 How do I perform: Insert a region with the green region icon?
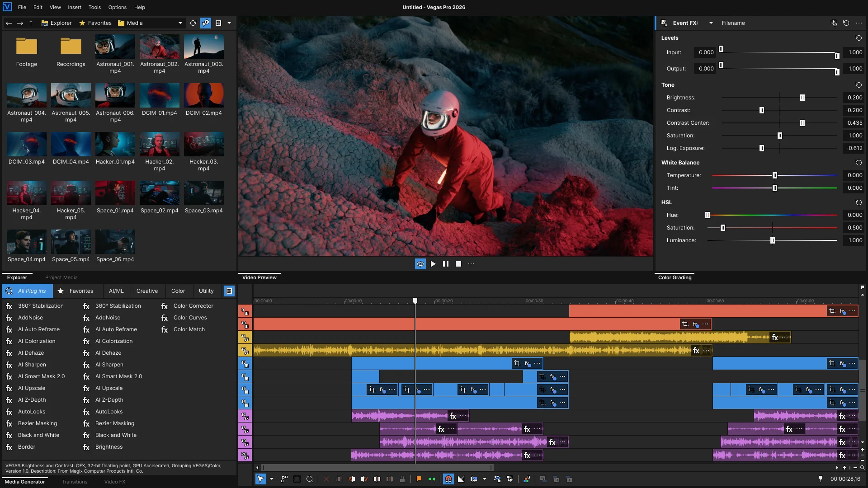tap(431, 479)
